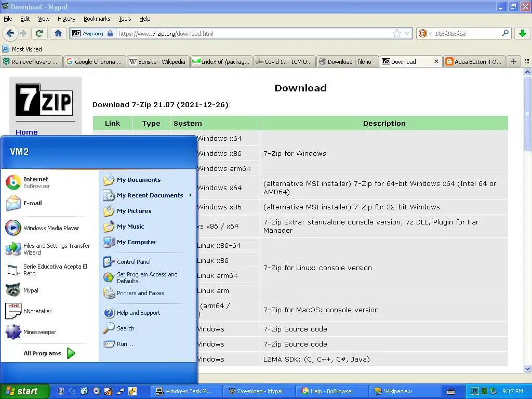Screen dimensions: 532x399
Task: Launch Mypal from the Start menu
Action: coord(49,290)
